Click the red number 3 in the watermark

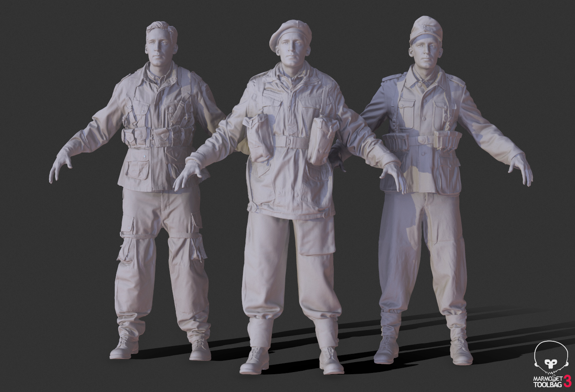click(567, 380)
